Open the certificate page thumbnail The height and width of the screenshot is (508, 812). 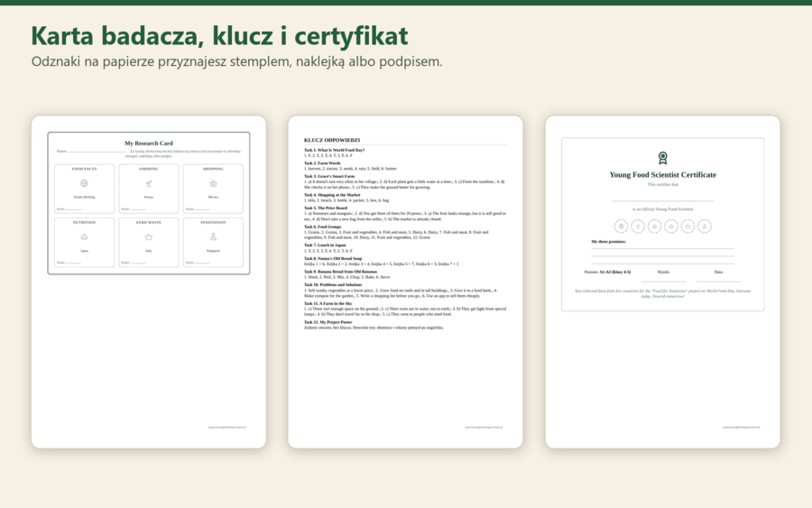tap(662, 282)
